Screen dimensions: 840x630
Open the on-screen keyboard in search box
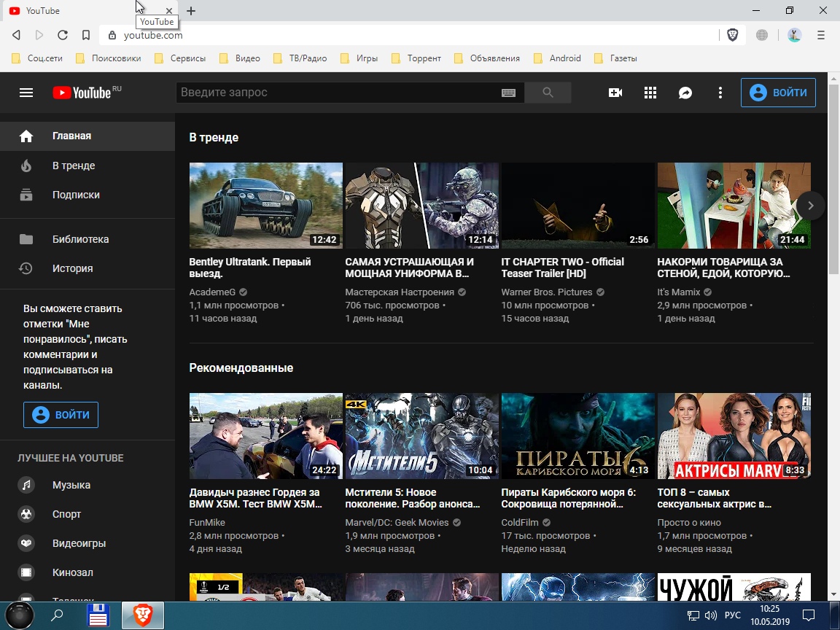point(508,93)
